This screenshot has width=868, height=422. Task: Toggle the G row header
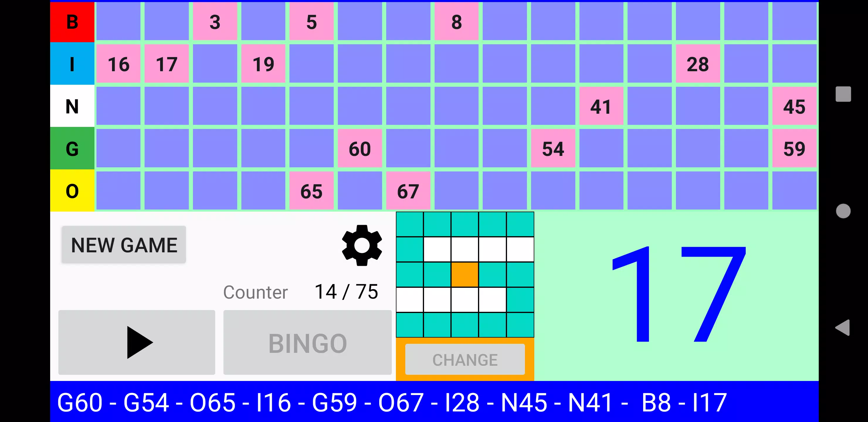tap(72, 148)
